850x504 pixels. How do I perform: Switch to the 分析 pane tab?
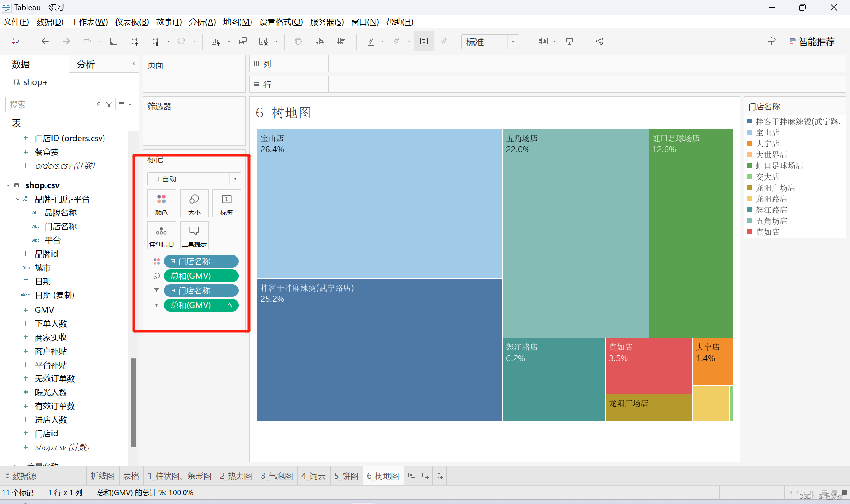click(x=86, y=64)
